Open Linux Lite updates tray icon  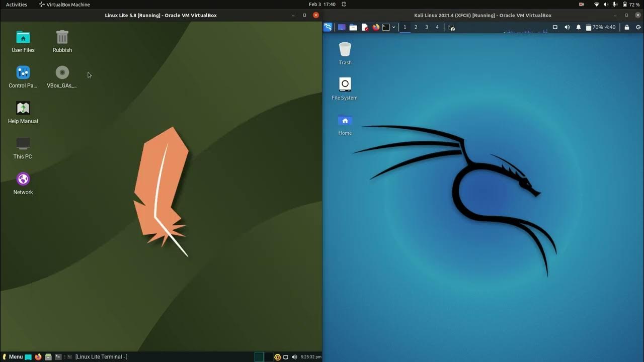277,357
